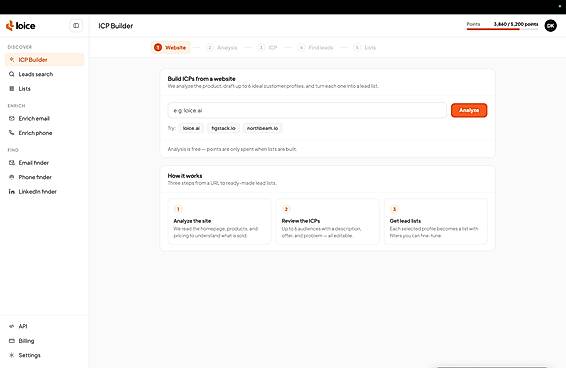Click the Lists sidebar icon
The height and width of the screenshot is (368, 566).
tap(12, 88)
